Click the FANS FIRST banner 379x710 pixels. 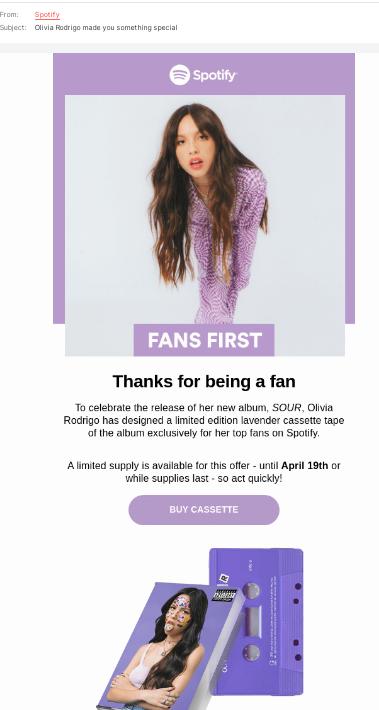tap(204, 340)
